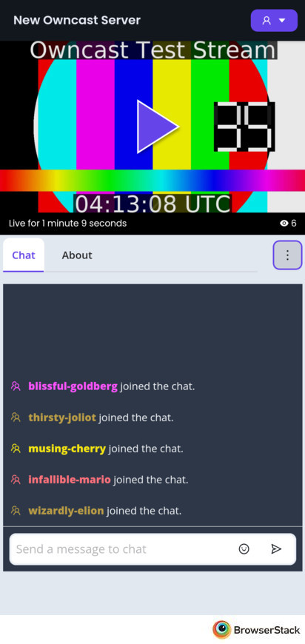Screen dimensions: 305x644
Task: Click username wizardly-elion in chat
Action: point(66,511)
